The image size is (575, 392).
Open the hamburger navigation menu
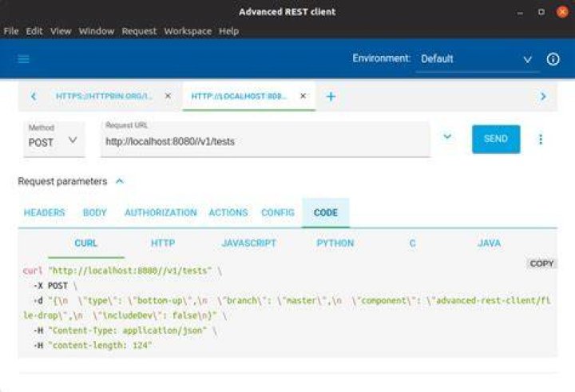23,59
